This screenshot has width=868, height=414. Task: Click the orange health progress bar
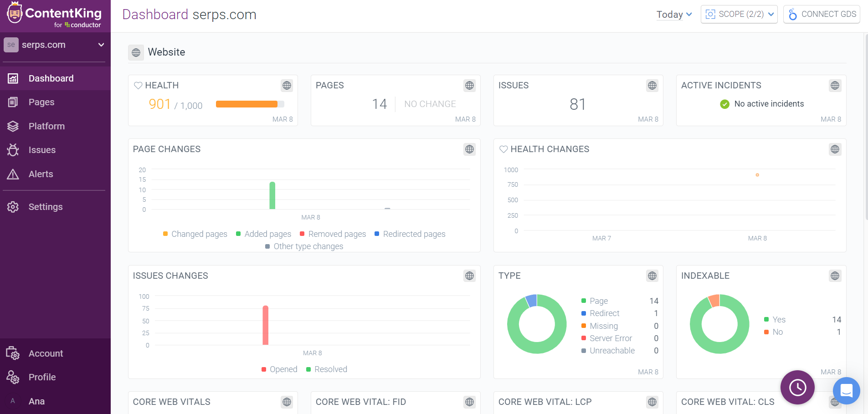point(250,104)
